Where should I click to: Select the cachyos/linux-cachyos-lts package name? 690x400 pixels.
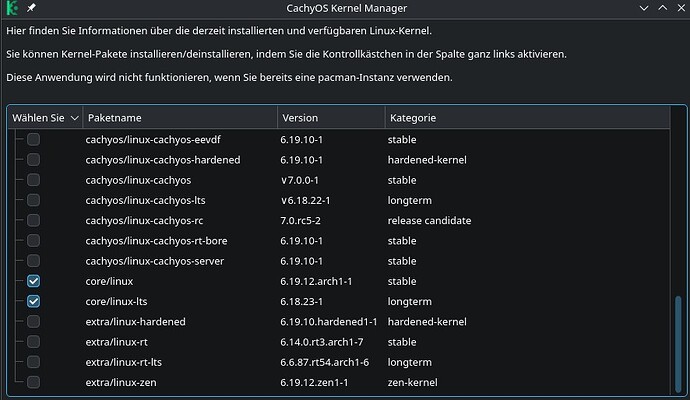pos(145,200)
